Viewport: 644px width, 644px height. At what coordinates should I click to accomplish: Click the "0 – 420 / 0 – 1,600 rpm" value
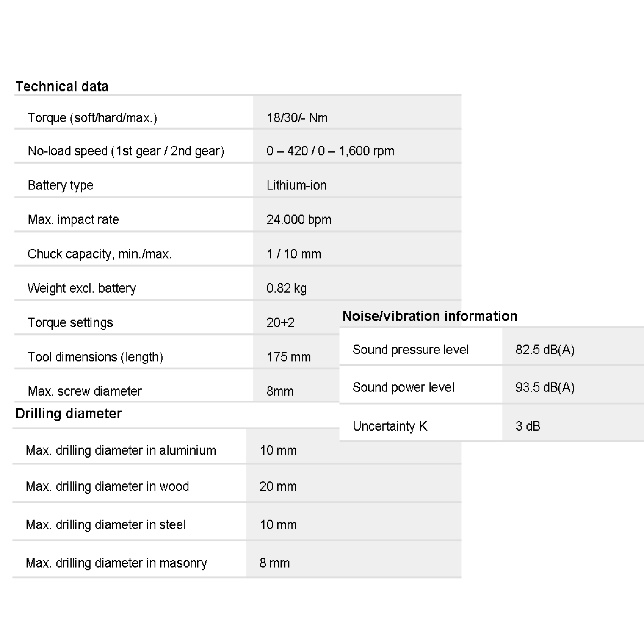pos(330,151)
